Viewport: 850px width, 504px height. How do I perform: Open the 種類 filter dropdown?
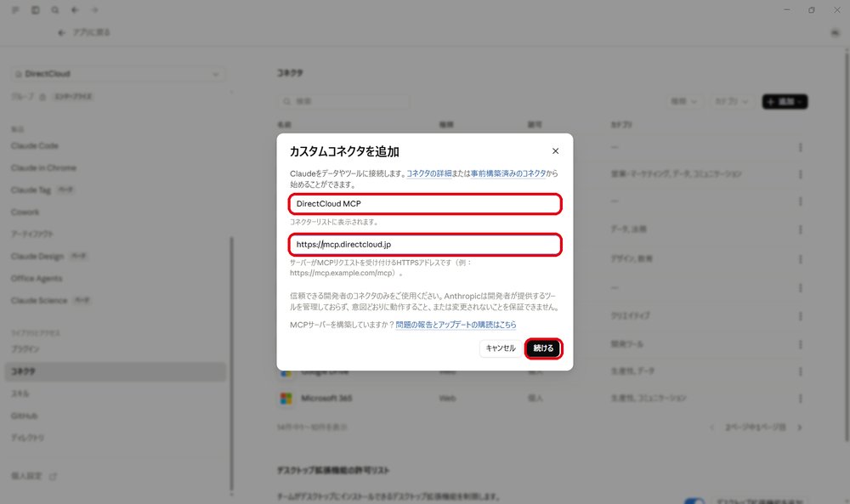(683, 101)
